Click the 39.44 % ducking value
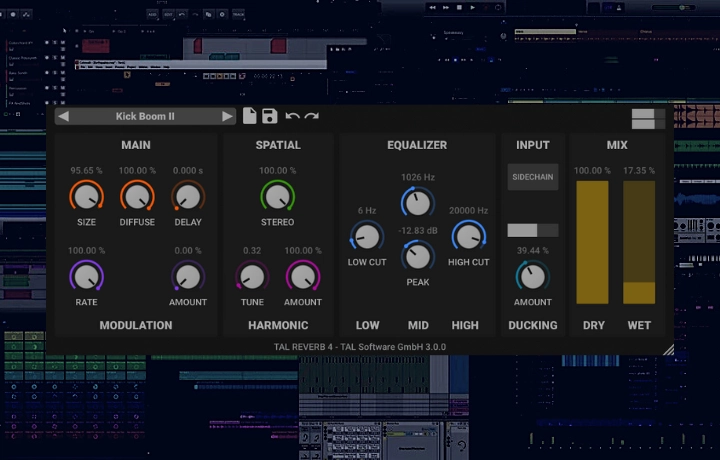This screenshot has width=720, height=460. pos(533,251)
